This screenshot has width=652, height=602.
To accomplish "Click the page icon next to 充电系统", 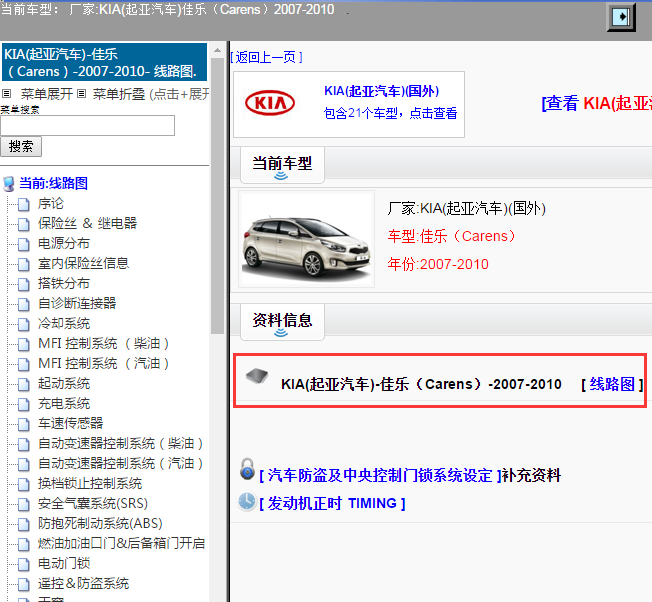I will tap(24, 404).
